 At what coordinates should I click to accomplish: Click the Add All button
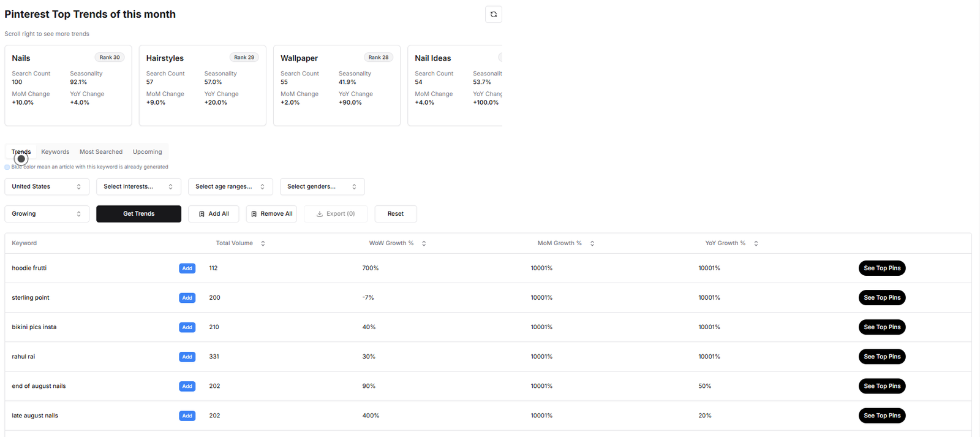[x=213, y=214]
